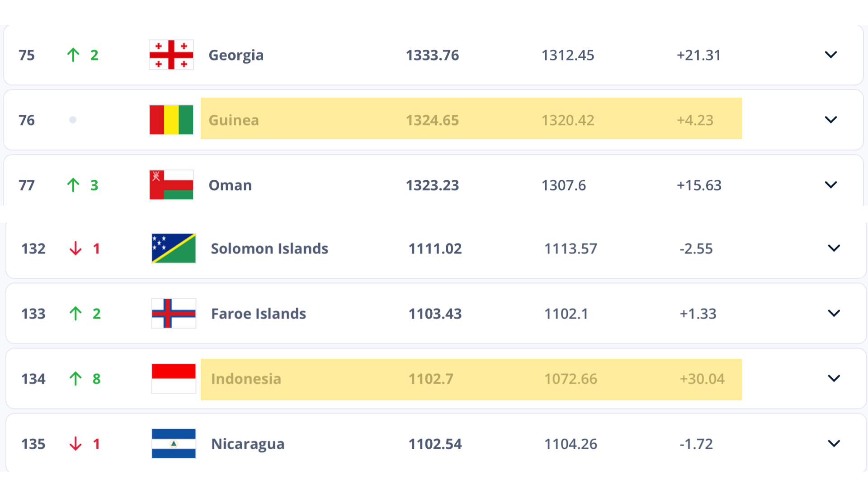Click the Nicaragua flag icon

click(x=173, y=444)
